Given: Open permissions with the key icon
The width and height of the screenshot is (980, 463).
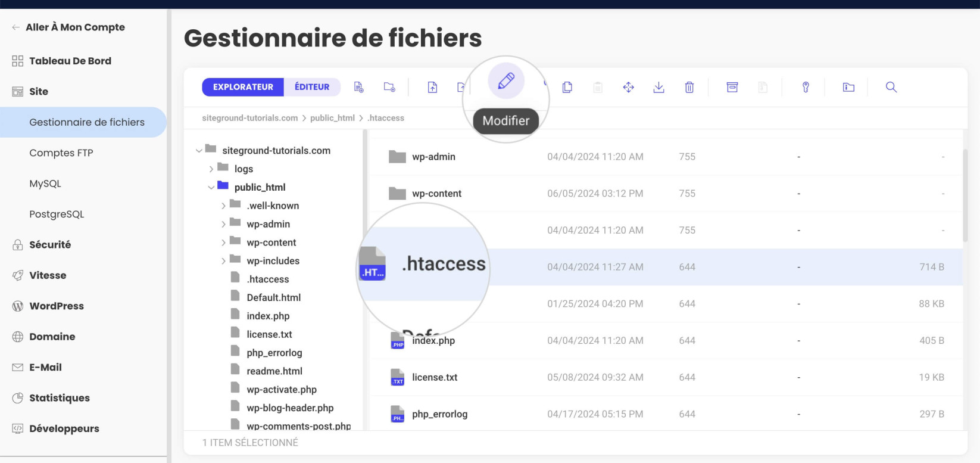Looking at the screenshot, I should click(x=806, y=87).
